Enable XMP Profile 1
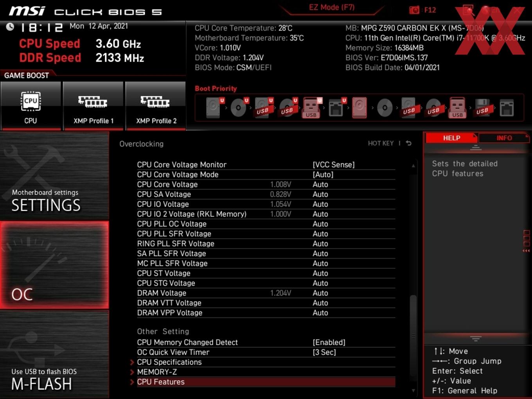This screenshot has height=399, width=532. click(93, 106)
